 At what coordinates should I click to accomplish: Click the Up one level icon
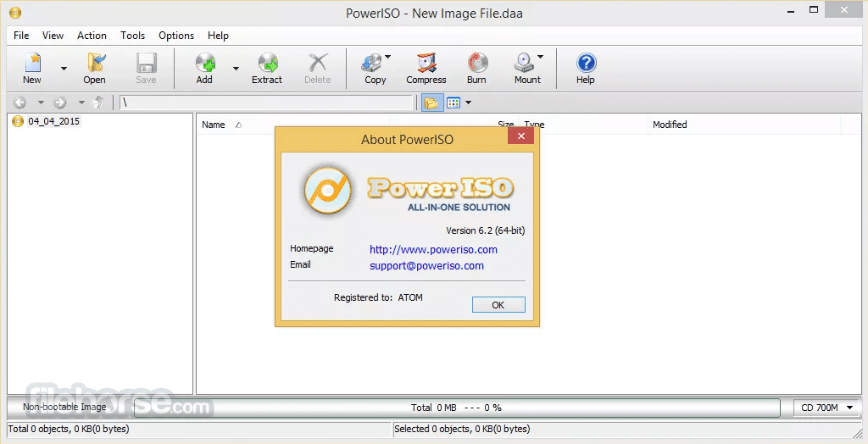click(98, 102)
